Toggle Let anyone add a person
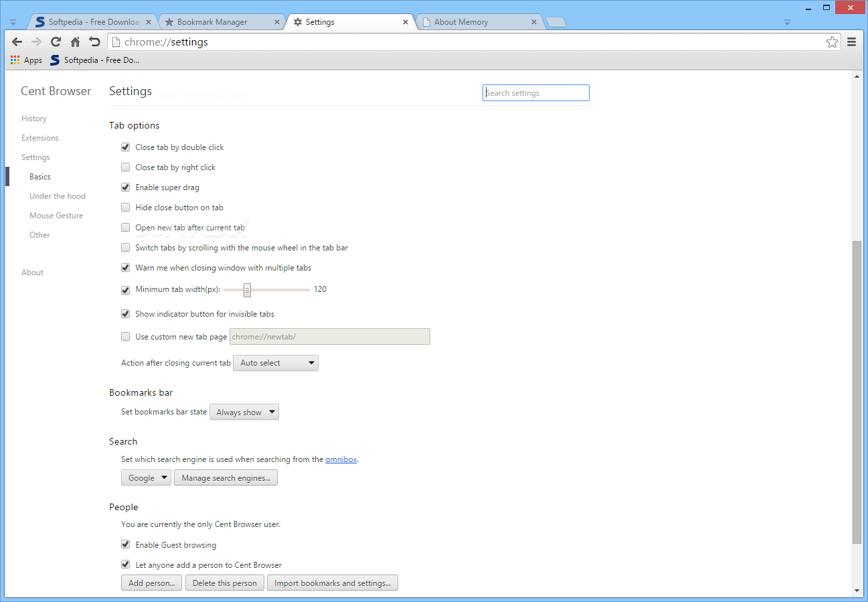 pyautogui.click(x=125, y=565)
